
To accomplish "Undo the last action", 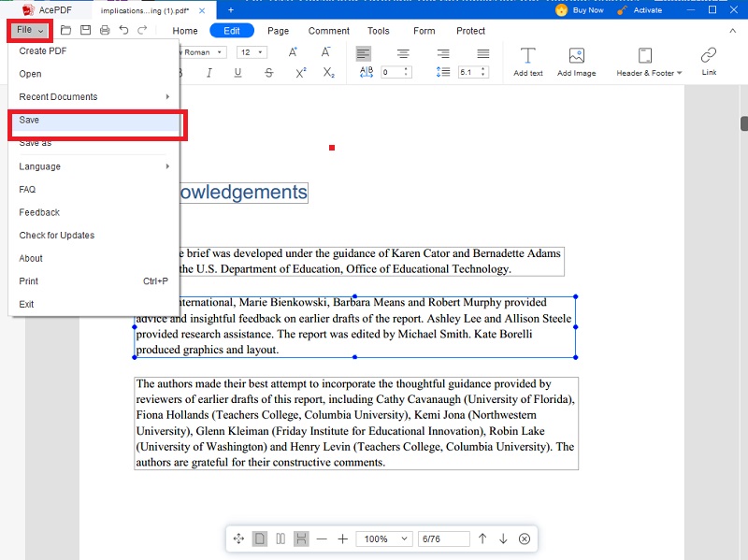I will [123, 31].
